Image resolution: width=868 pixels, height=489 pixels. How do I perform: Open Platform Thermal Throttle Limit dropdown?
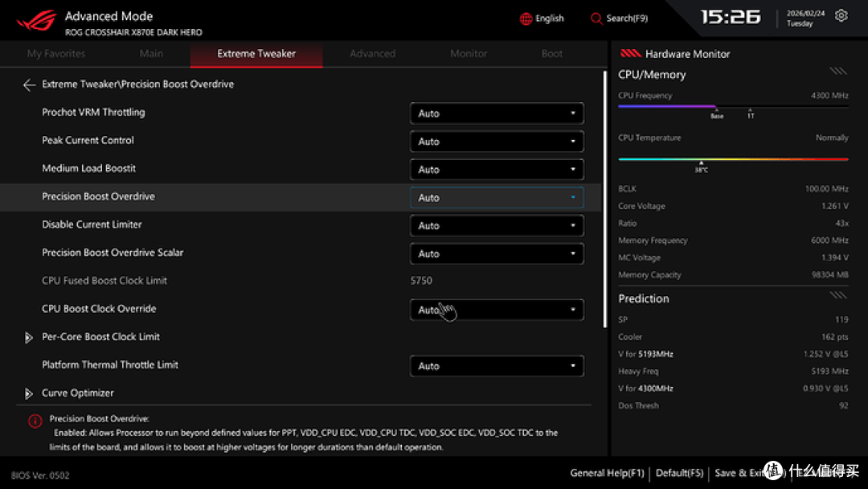(x=497, y=366)
